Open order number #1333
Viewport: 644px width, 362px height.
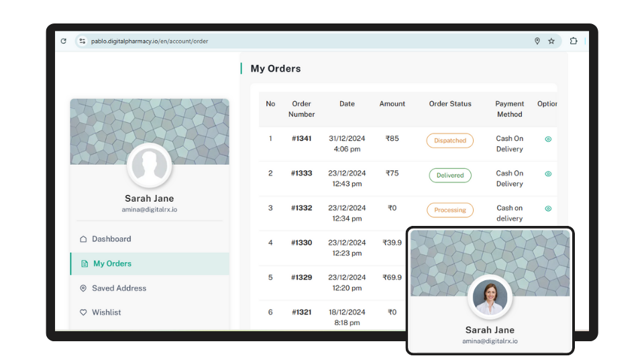click(301, 173)
